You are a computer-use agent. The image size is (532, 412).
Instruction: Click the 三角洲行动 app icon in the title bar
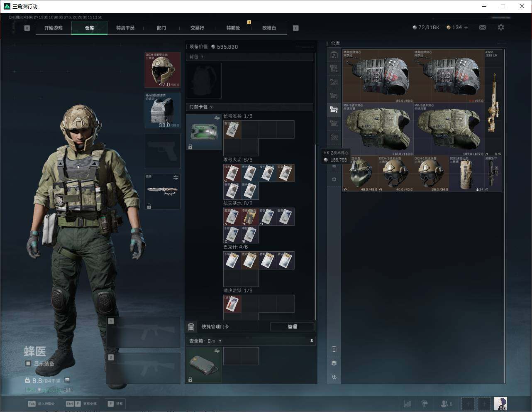[x=7, y=6]
